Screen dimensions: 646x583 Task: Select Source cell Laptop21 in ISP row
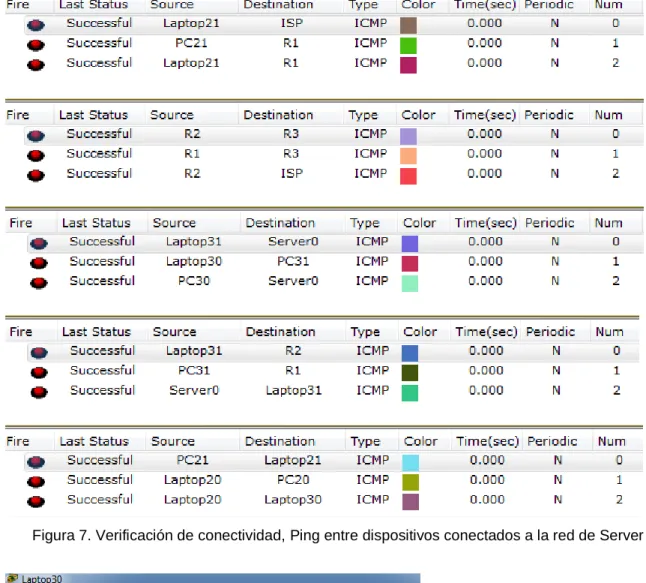coord(191,23)
